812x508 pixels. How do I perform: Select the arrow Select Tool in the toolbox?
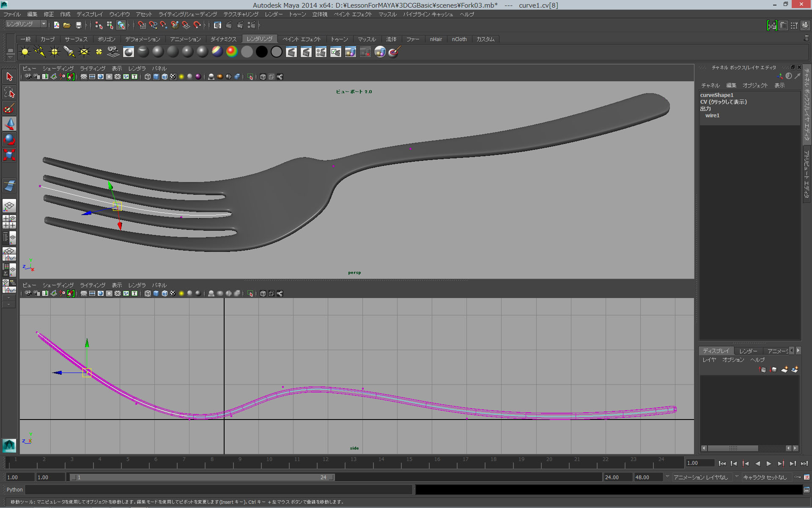[x=9, y=76]
